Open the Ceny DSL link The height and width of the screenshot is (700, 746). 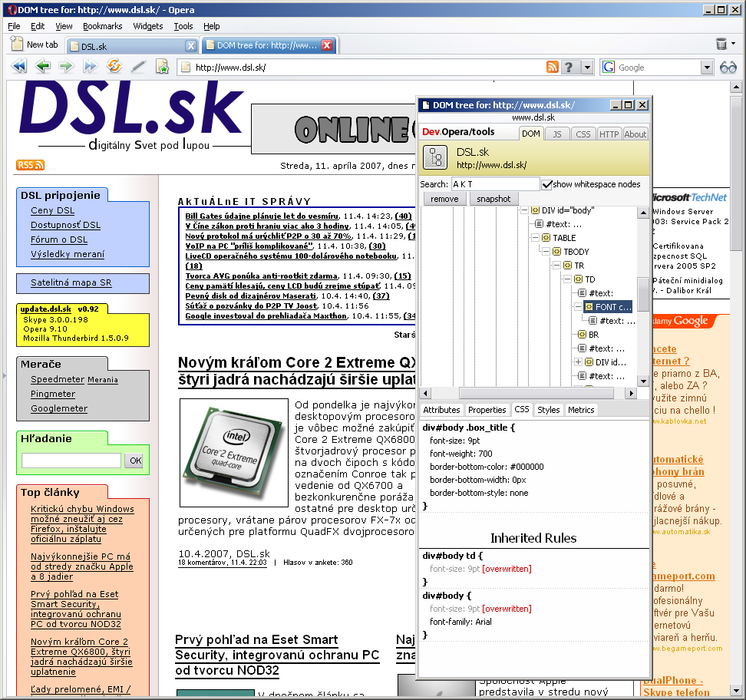52,210
